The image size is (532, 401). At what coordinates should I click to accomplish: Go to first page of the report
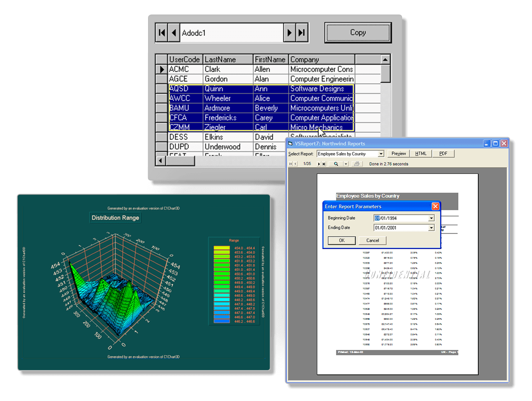pyautogui.click(x=291, y=164)
